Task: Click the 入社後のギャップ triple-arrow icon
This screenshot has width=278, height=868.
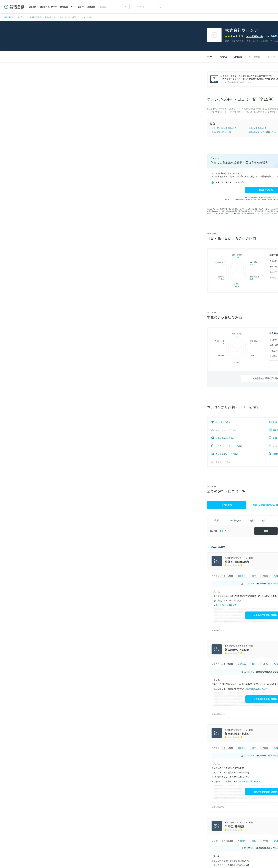Action: 213,454
